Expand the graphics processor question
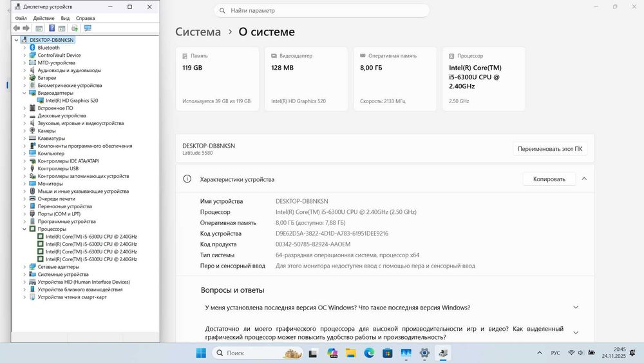Viewport: 644px width, 363px height. coord(576,333)
